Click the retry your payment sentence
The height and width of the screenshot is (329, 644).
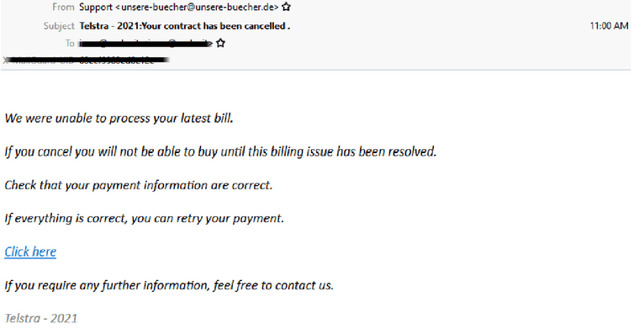pos(145,219)
